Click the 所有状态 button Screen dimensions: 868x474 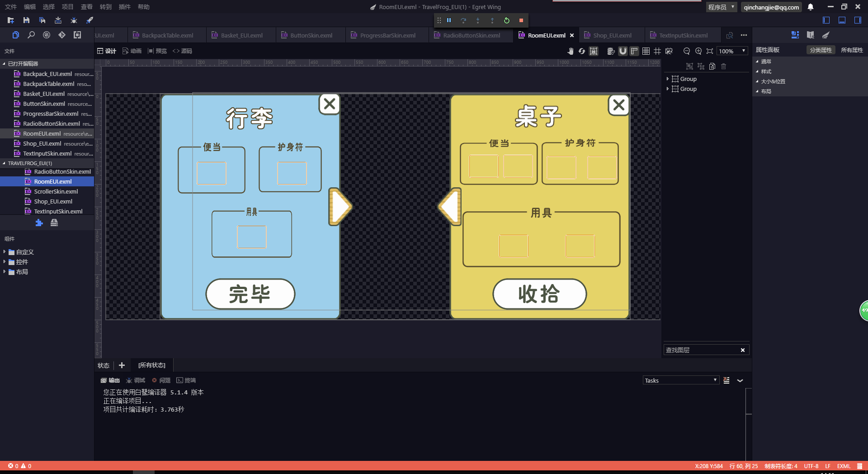(151, 365)
